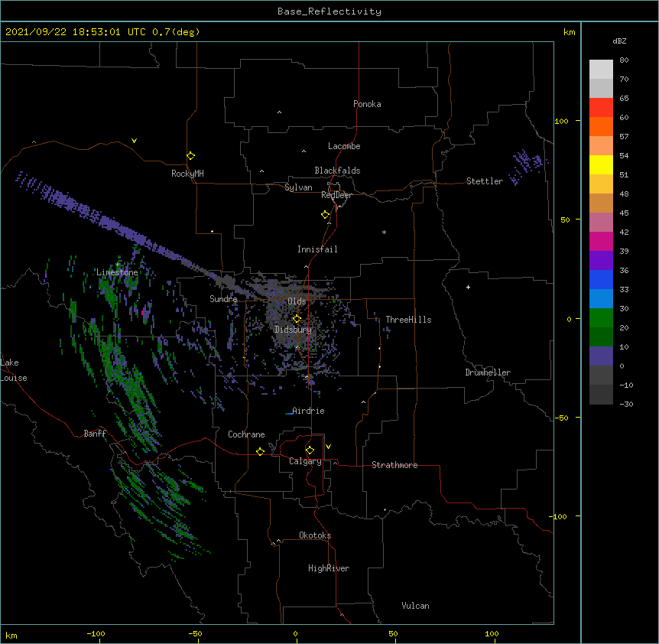The width and height of the screenshot is (659, 644).
Task: Click the yellow marker above Calgary label
Action: point(310,450)
